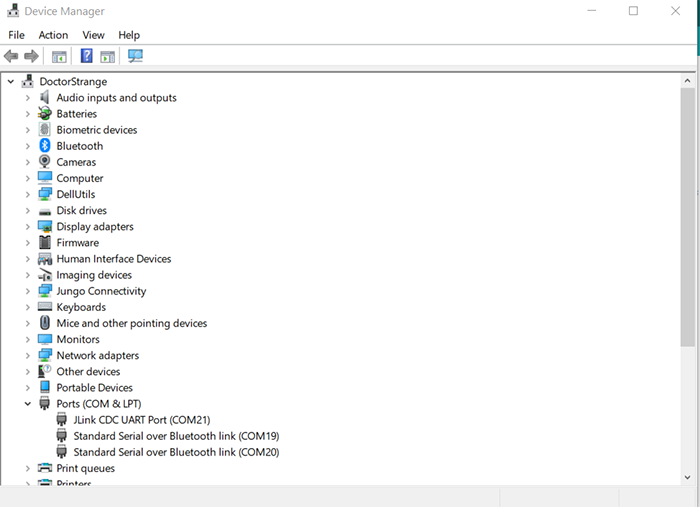Select JLink CDC UART Port (COM21)
The width and height of the screenshot is (700, 507).
141,420
